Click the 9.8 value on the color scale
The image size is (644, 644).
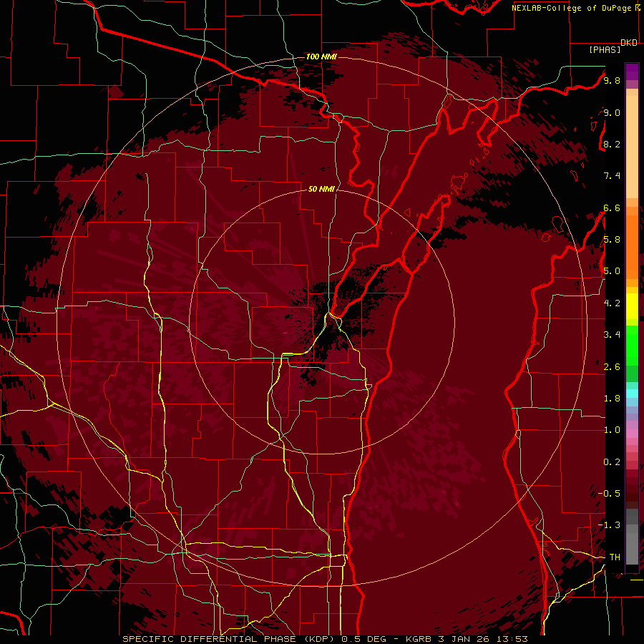612,80
